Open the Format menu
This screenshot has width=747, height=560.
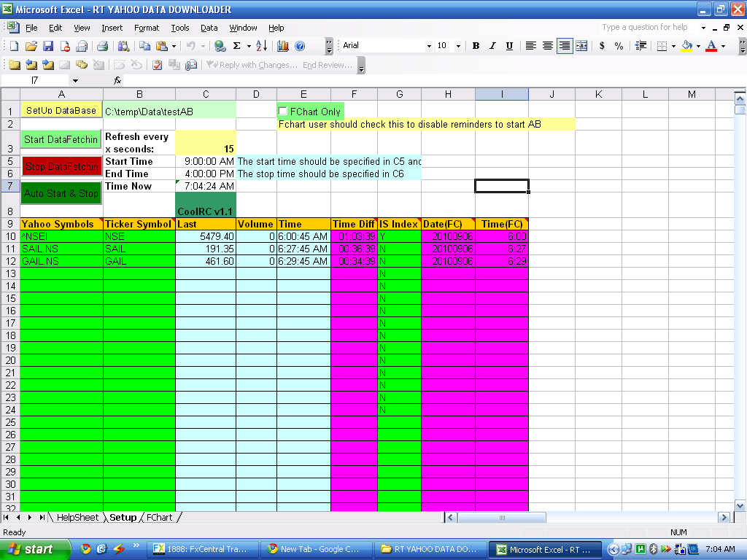point(146,28)
